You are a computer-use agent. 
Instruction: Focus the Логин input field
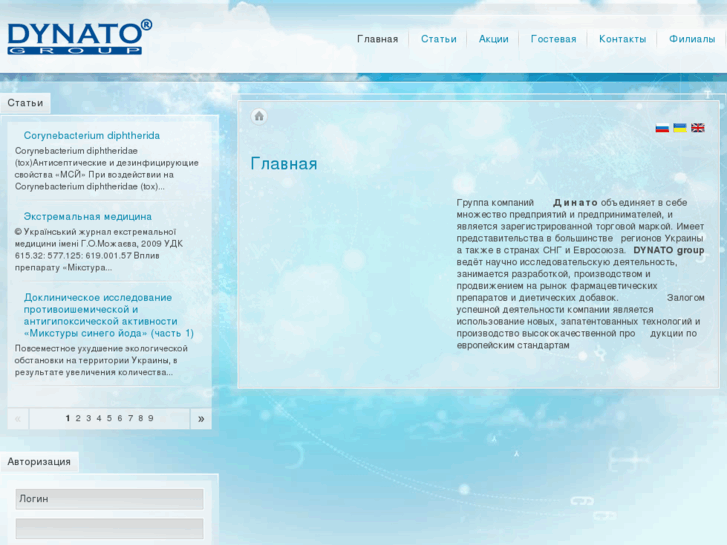click(x=109, y=499)
